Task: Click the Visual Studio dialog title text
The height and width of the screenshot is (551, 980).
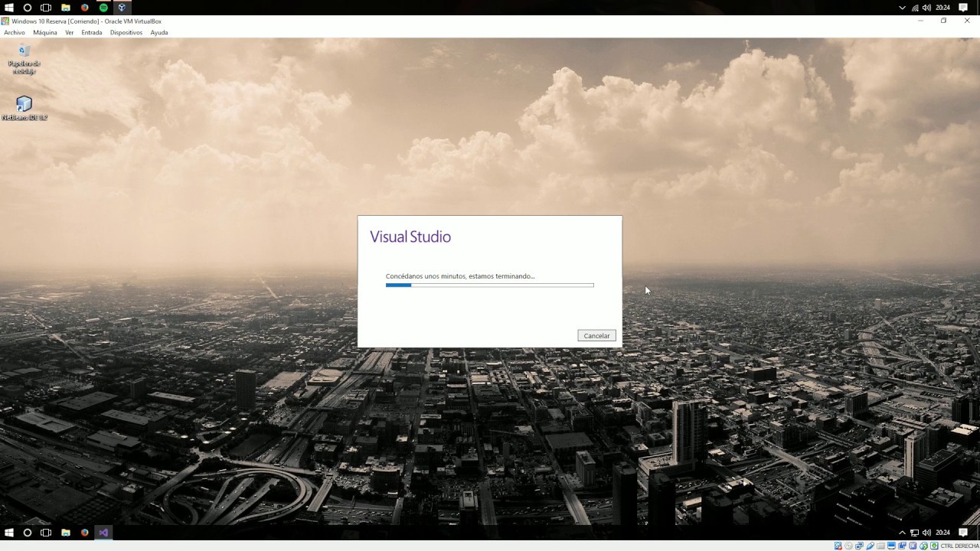Action: point(410,236)
